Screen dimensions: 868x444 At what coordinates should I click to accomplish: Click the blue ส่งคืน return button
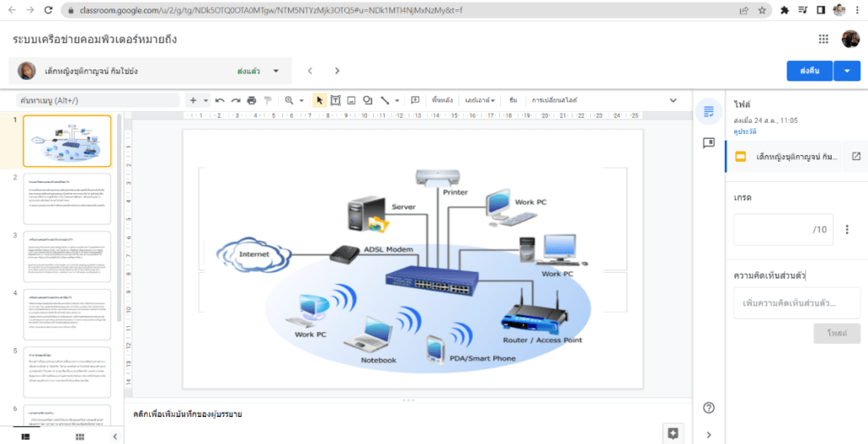point(810,71)
